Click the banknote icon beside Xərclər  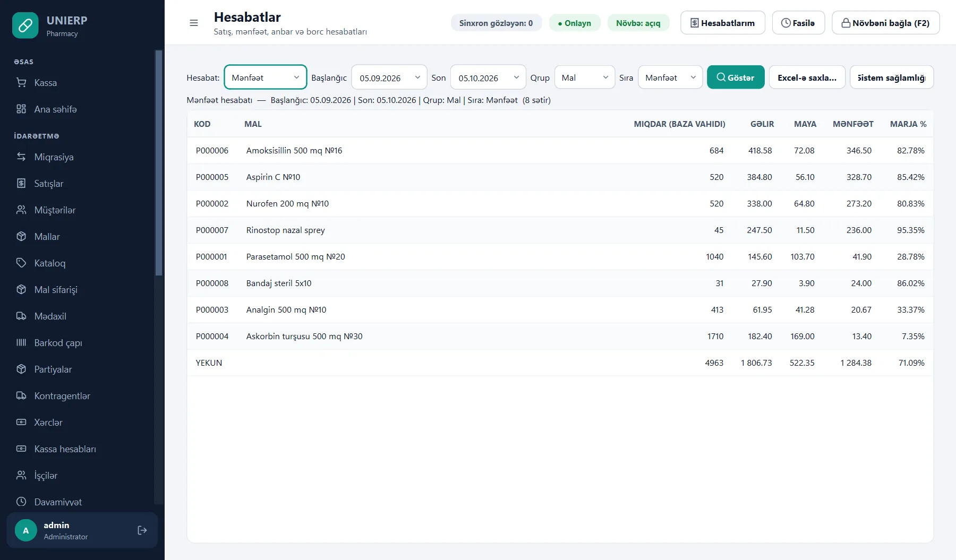point(21,422)
